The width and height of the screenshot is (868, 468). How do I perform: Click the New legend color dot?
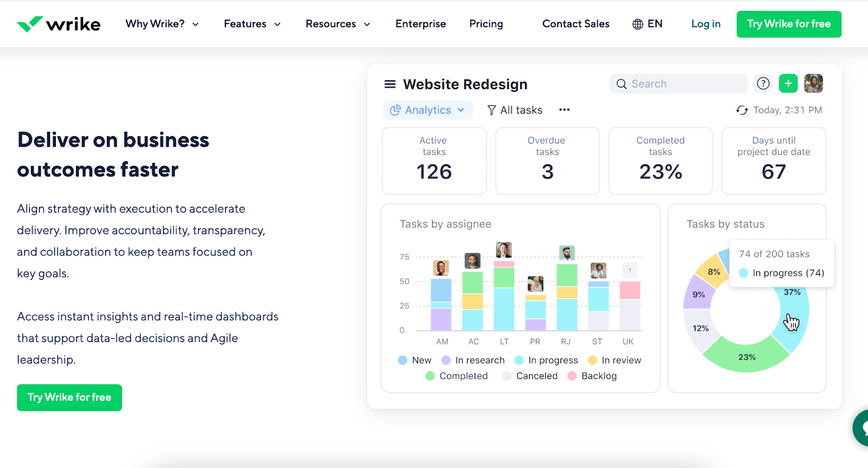click(x=403, y=361)
